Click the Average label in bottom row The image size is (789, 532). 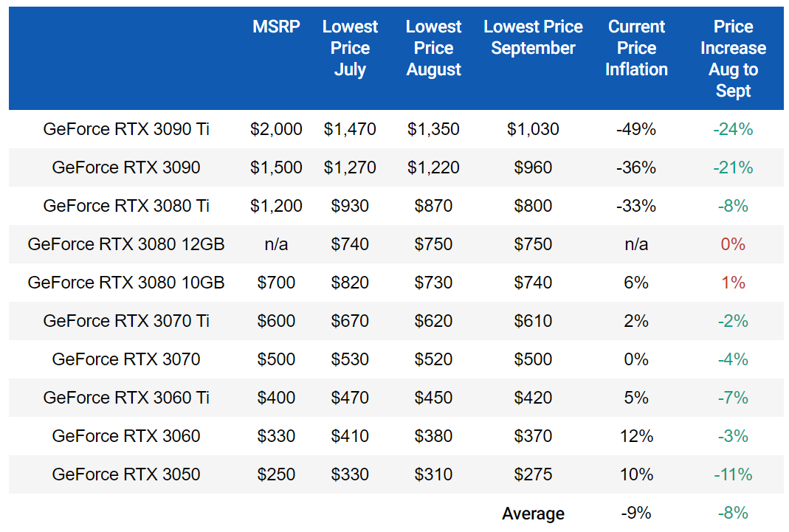533,514
